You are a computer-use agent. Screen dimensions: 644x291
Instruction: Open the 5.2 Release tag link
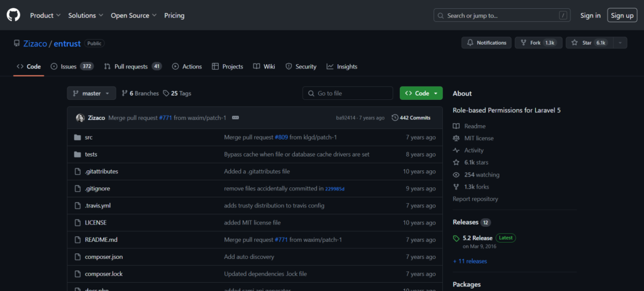477,238
